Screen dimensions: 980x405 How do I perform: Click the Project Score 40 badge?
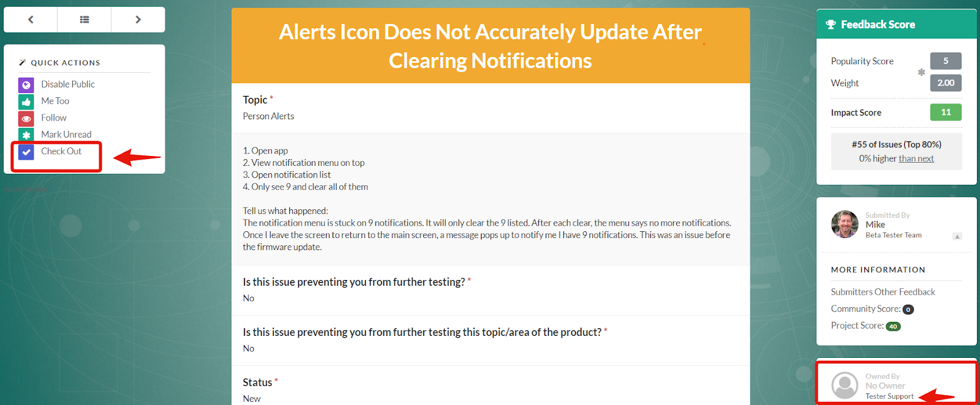pyautogui.click(x=893, y=326)
